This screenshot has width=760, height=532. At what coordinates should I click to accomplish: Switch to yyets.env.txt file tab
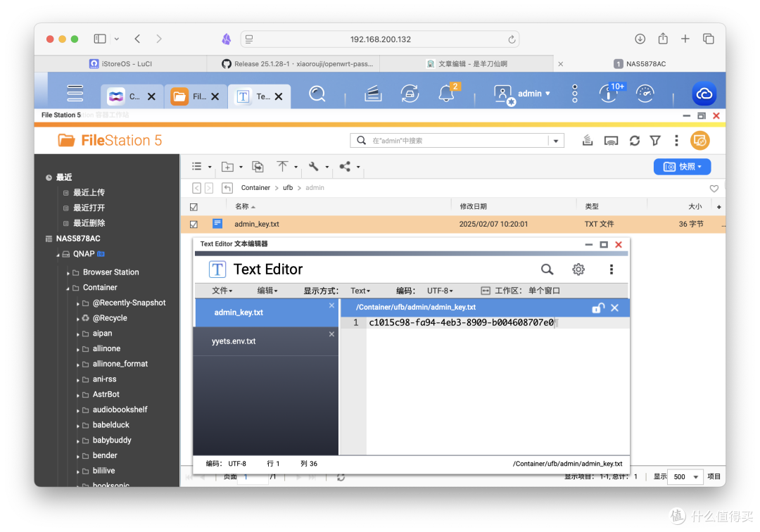pyautogui.click(x=265, y=341)
